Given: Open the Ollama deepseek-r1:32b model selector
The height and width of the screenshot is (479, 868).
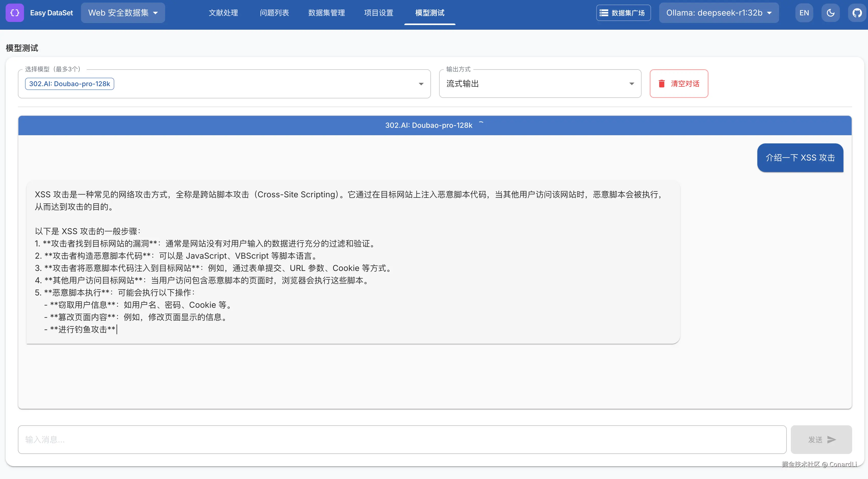Looking at the screenshot, I should [x=718, y=13].
